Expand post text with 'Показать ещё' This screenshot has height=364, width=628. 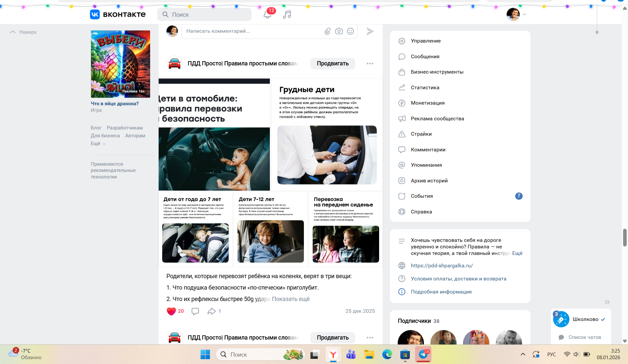coord(290,299)
